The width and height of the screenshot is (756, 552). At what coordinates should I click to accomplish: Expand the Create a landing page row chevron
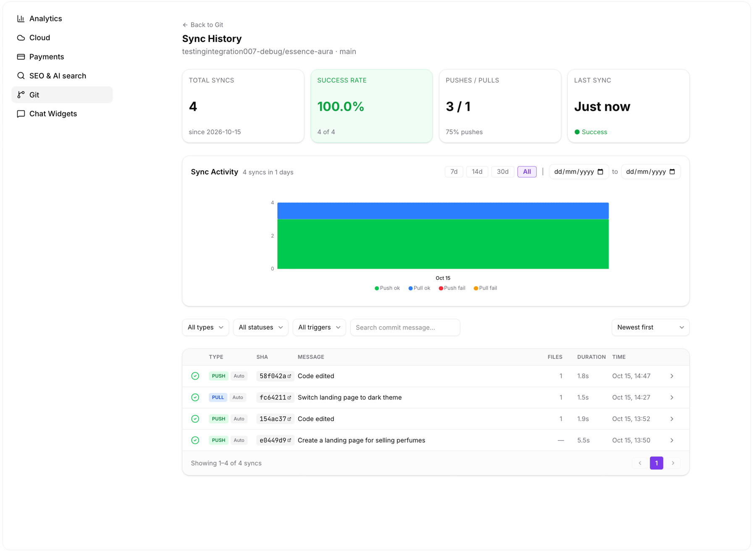click(x=672, y=440)
